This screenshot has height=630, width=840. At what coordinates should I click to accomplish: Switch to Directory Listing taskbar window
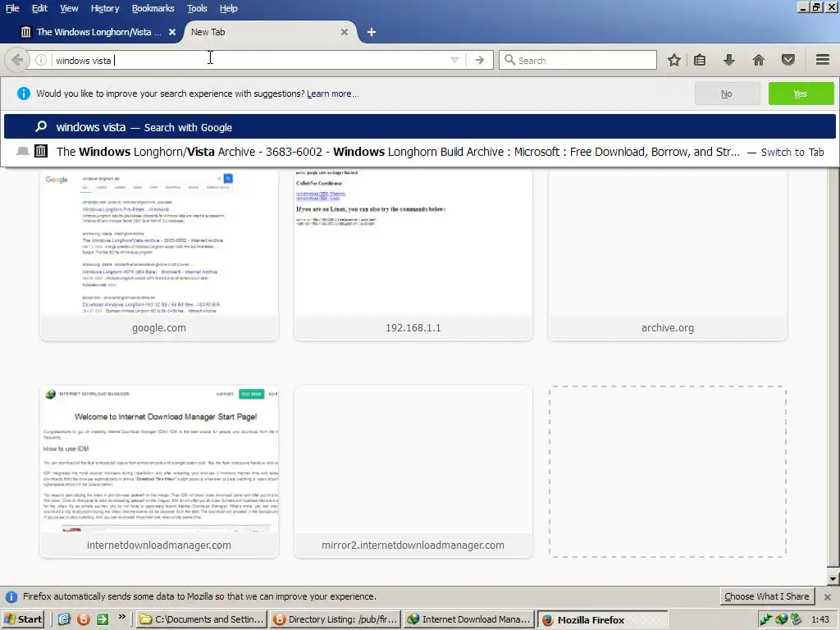(336, 619)
